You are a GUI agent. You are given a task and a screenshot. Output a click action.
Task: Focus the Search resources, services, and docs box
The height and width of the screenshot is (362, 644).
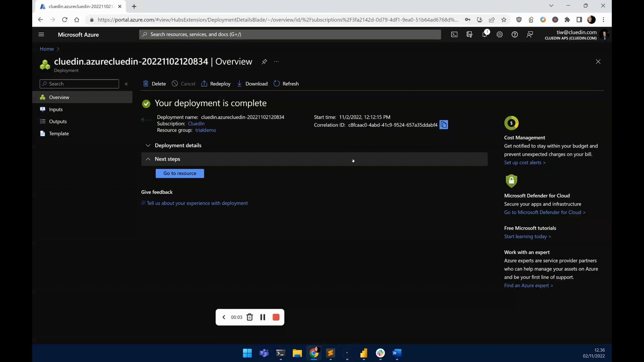[290, 34]
